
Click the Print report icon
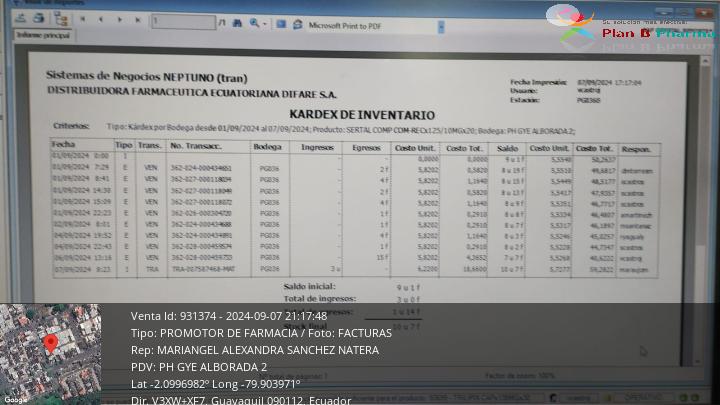click(39, 18)
